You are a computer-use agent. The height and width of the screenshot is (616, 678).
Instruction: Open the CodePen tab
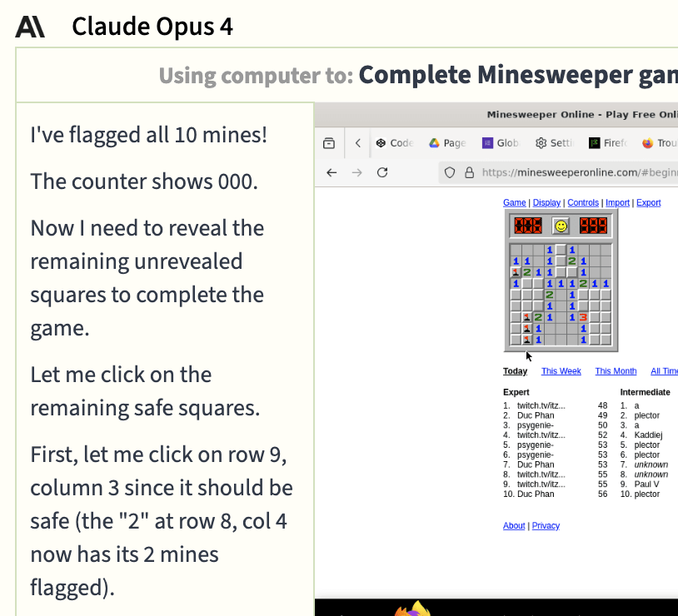394,143
